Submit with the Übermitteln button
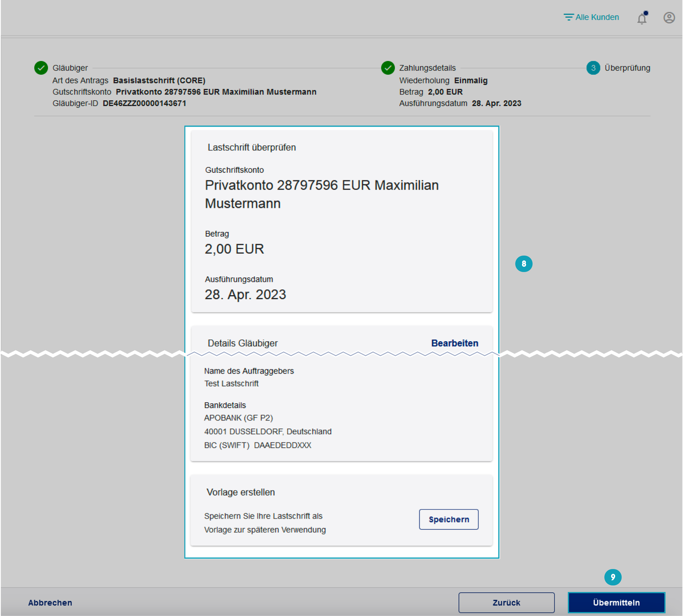The image size is (683, 616). click(617, 603)
